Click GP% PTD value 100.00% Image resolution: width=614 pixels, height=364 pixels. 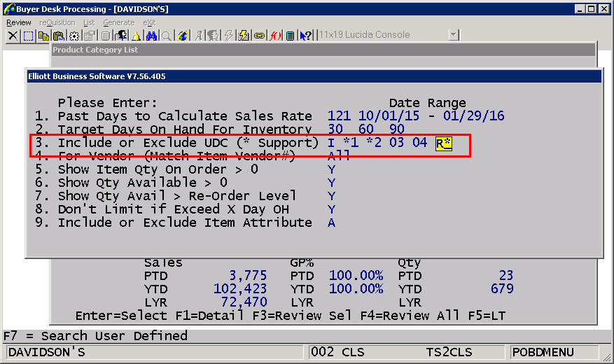click(356, 276)
